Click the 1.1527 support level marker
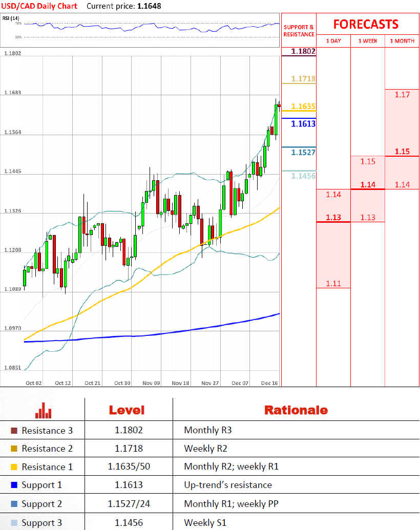This screenshot has width=420, height=530. point(303,153)
